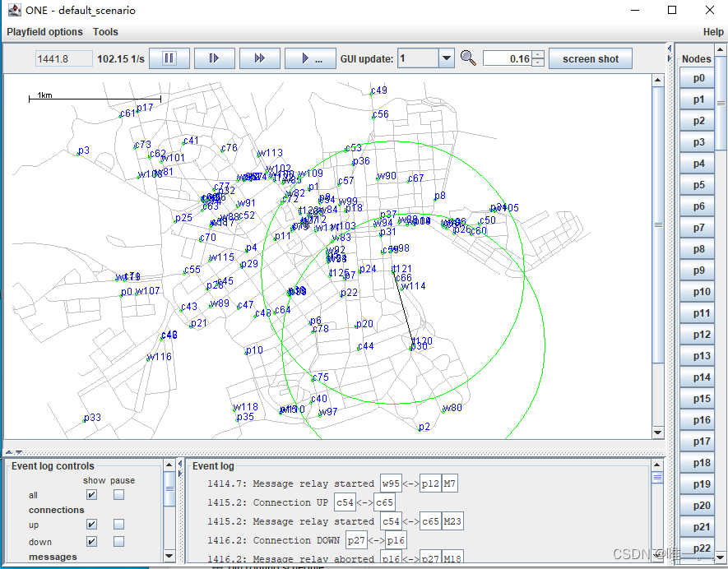Click the play-until icon with ellipsis
This screenshot has width=728, height=569.
click(x=309, y=58)
